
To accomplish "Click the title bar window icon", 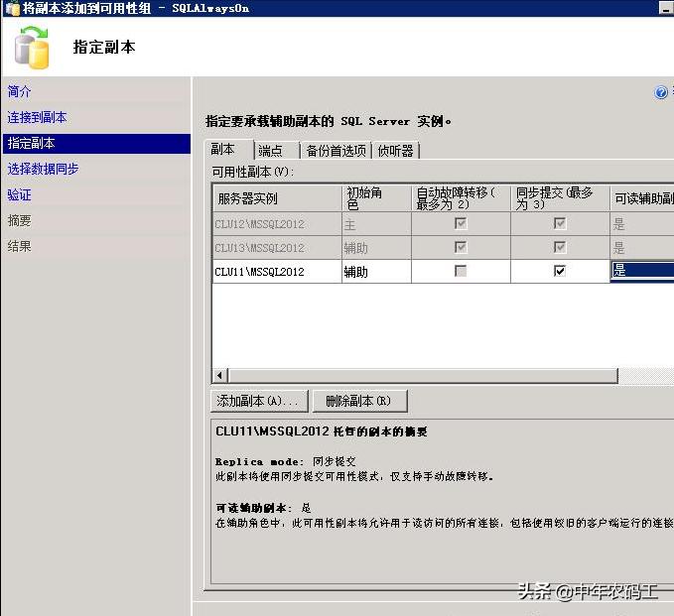I will coord(13,8).
